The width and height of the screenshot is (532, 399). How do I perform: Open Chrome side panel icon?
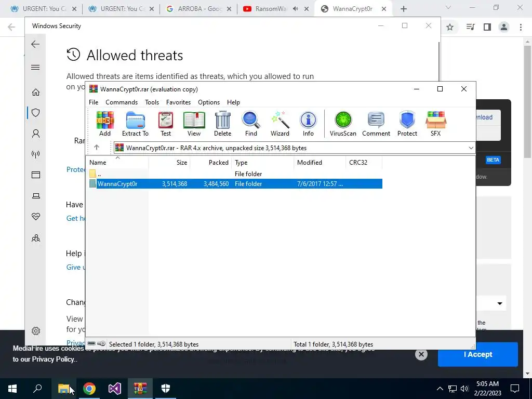tap(487, 27)
